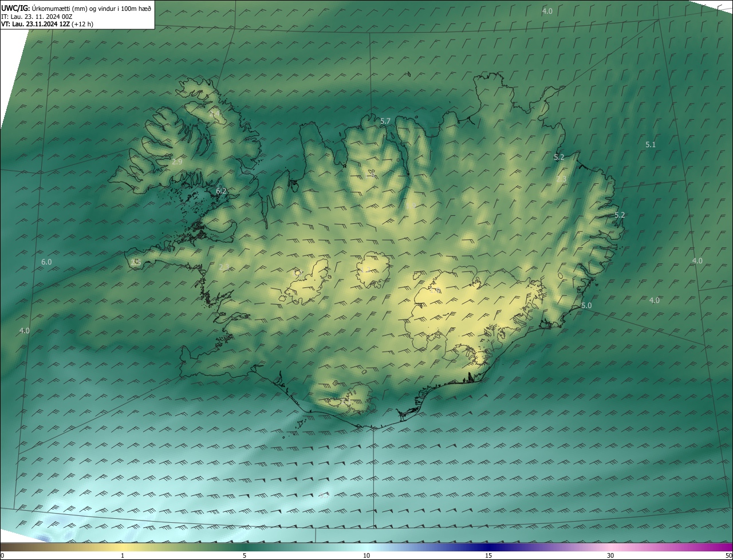The height and width of the screenshot is (560, 733).
Task: Click the 2.5 value on the western peninsula tip
Action: 136,262
